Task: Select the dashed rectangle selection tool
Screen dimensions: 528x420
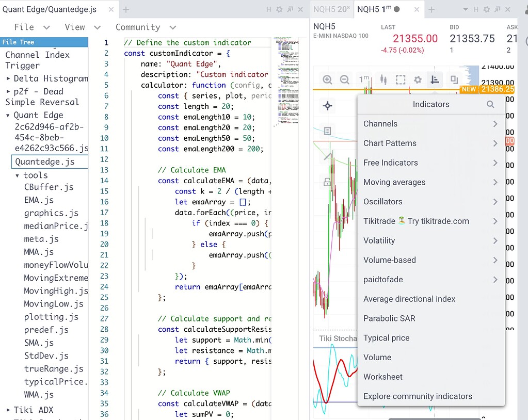Action: tap(400, 79)
